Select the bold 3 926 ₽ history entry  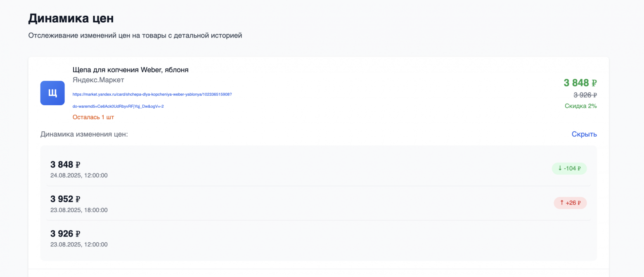coord(65,234)
